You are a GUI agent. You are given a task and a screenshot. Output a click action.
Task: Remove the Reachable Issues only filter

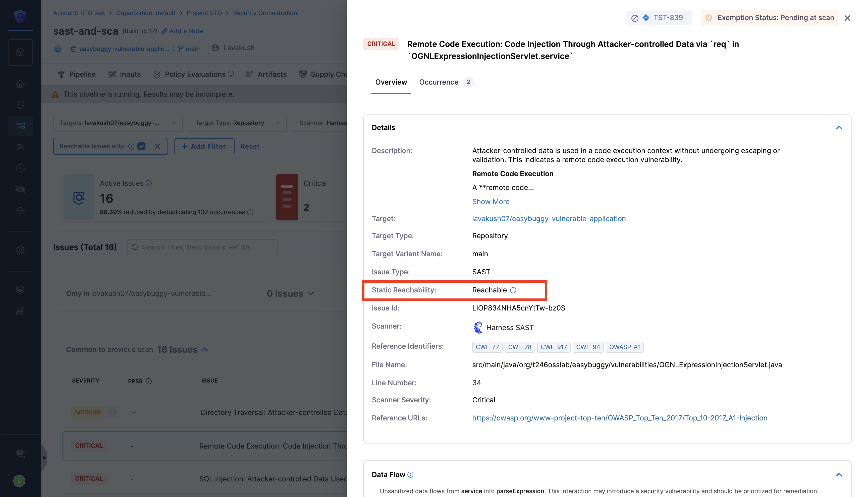point(157,146)
